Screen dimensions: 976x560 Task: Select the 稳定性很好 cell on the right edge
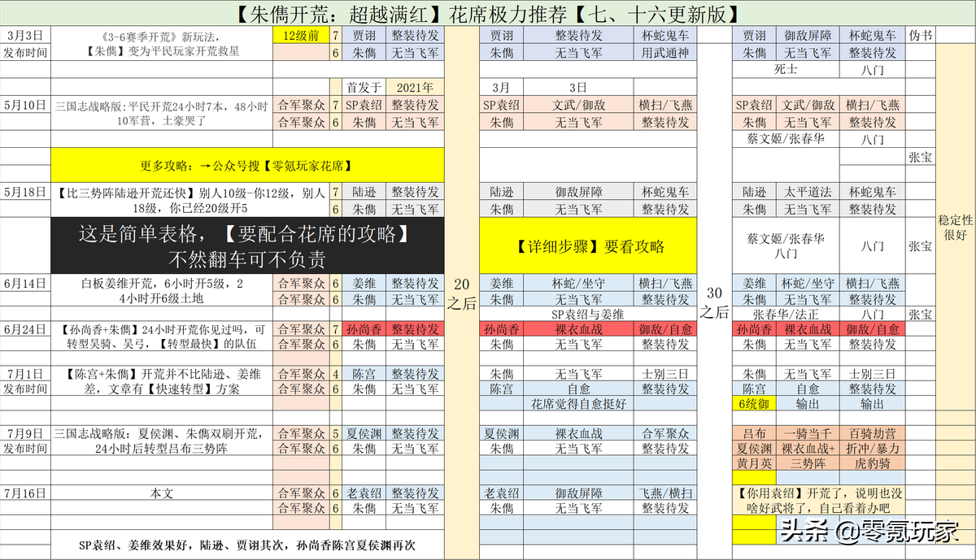coord(956,227)
